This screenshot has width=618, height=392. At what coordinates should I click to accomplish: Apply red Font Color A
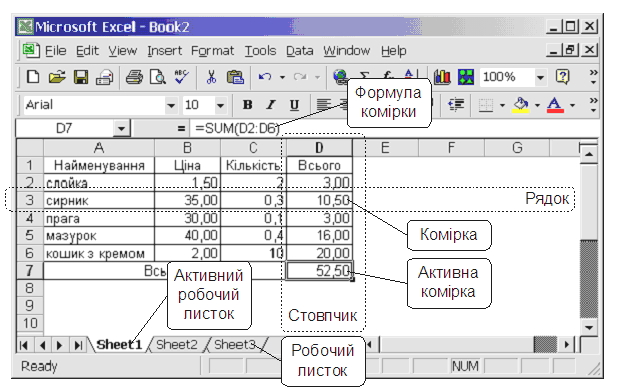tap(555, 105)
